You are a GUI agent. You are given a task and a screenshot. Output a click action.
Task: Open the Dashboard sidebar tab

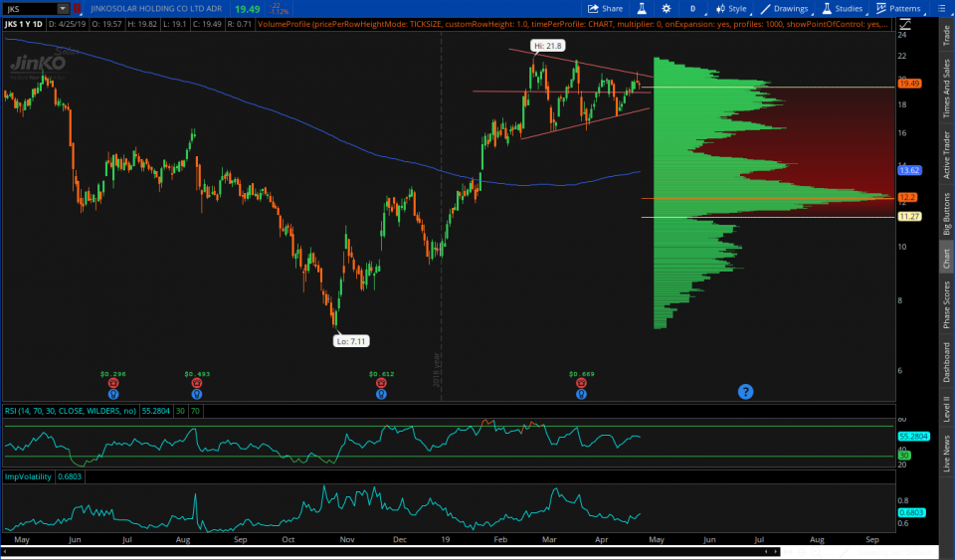pyautogui.click(x=946, y=362)
